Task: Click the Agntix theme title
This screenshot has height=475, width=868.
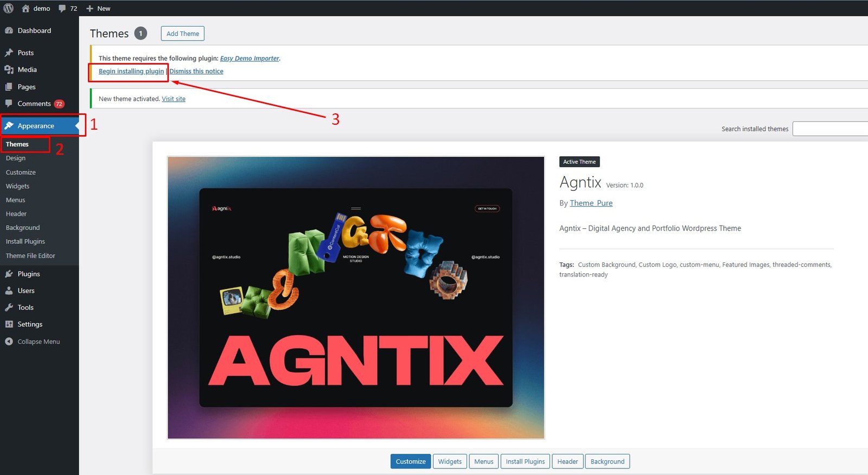Action: (x=580, y=182)
